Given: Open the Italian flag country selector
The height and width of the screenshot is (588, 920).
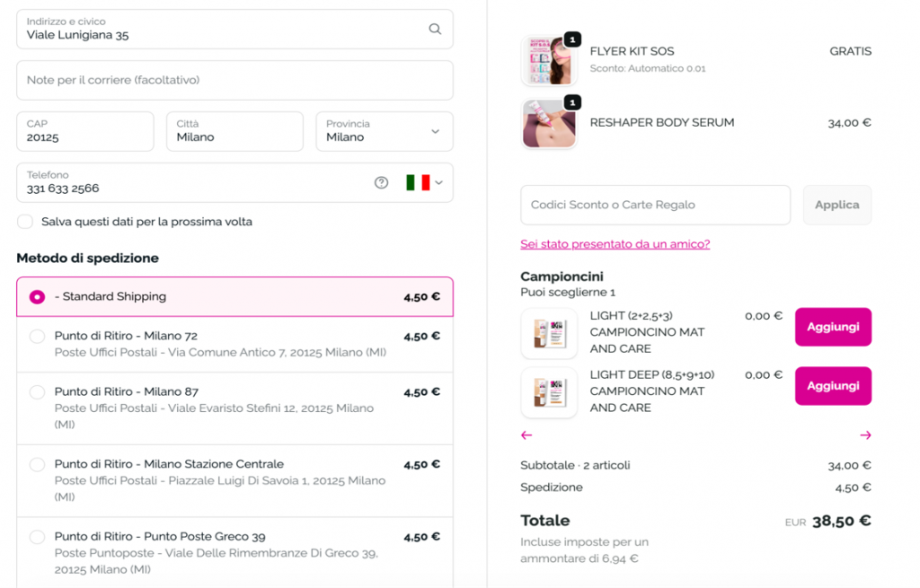Looking at the screenshot, I should pyautogui.click(x=424, y=182).
